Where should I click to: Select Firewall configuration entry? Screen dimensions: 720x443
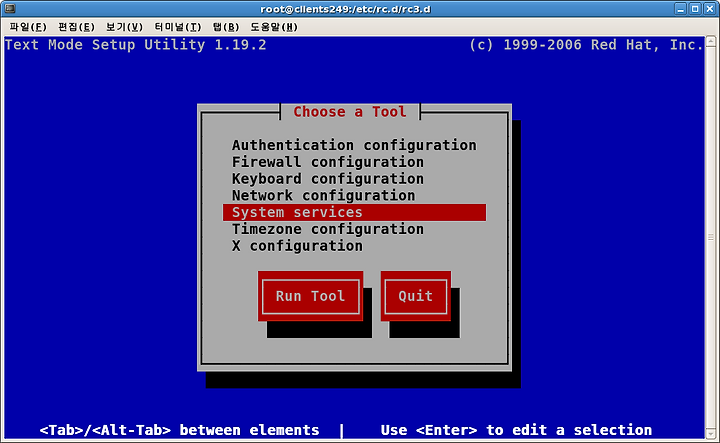pos(354,162)
